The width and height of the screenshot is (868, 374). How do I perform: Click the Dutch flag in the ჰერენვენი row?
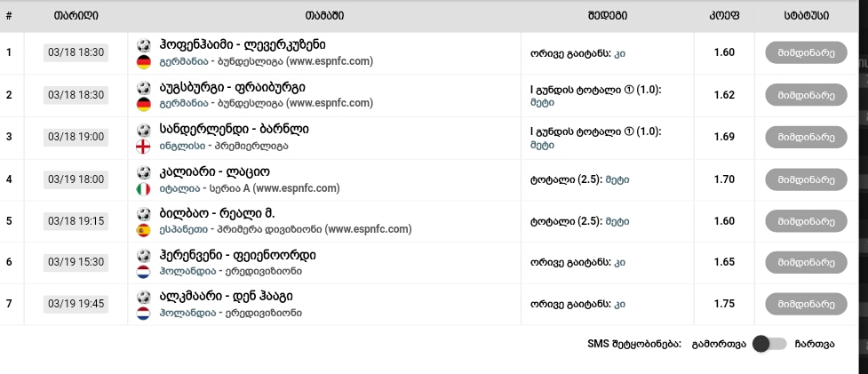tap(144, 273)
